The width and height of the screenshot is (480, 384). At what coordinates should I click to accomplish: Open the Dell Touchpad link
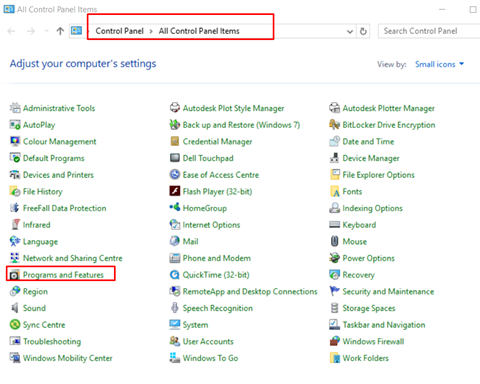pyautogui.click(x=208, y=158)
